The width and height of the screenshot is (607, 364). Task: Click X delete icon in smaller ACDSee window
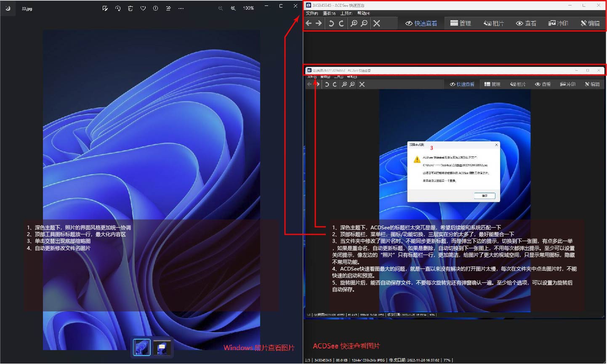[362, 85]
